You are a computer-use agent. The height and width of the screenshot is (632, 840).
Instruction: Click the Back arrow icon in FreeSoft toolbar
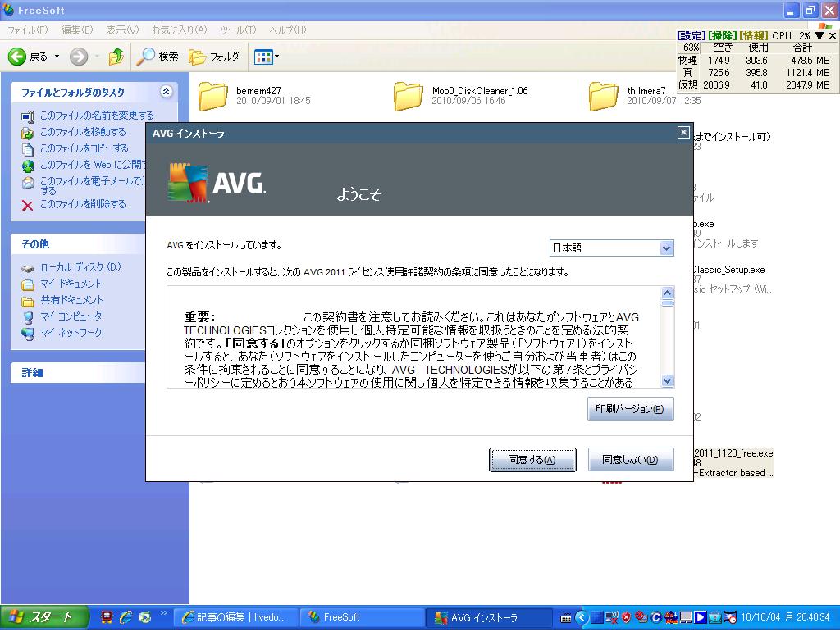(x=17, y=57)
